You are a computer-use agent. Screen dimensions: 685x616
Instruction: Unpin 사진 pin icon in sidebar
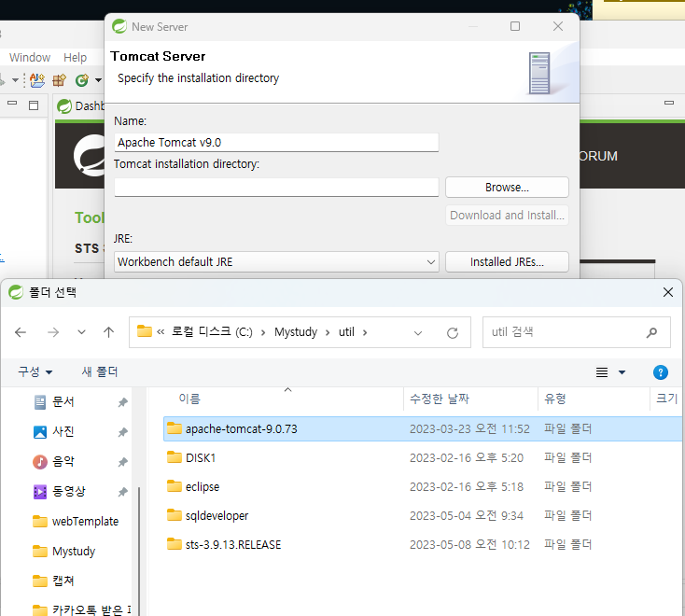pyautogui.click(x=122, y=432)
